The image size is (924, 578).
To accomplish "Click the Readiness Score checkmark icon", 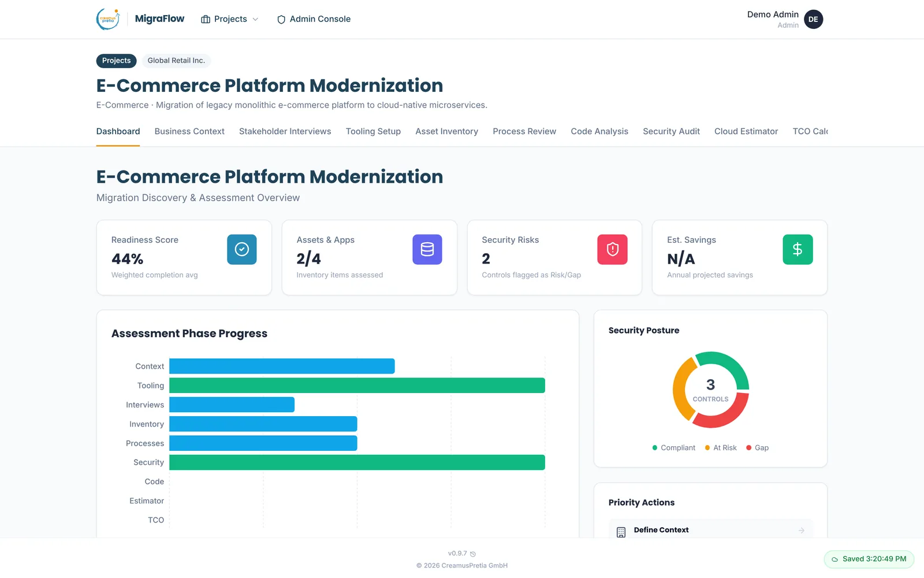I will 242,249.
